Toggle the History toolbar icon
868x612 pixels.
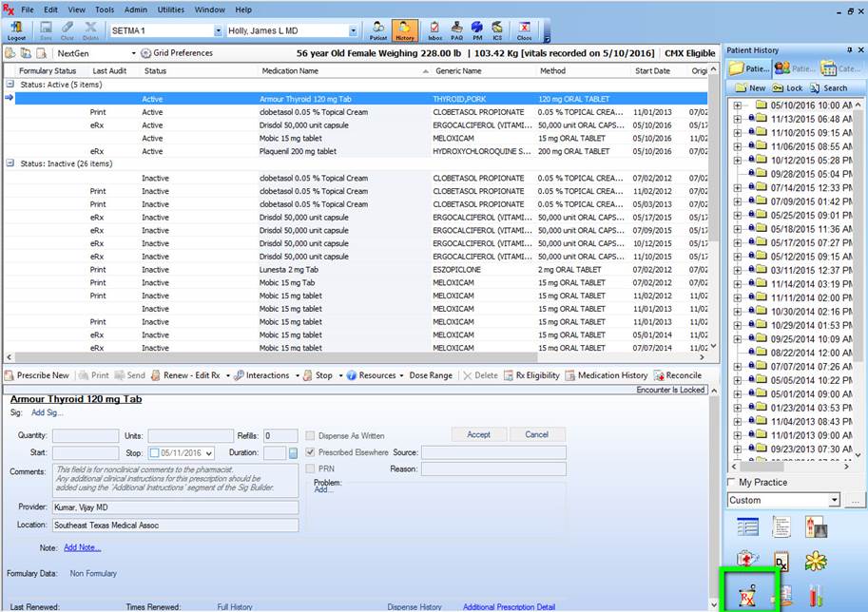click(x=405, y=30)
